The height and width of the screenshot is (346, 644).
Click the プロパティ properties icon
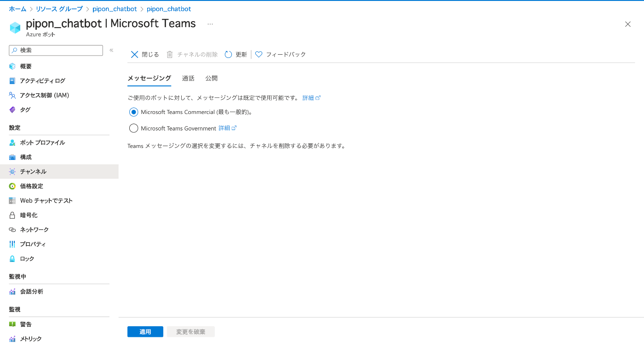pos(12,244)
